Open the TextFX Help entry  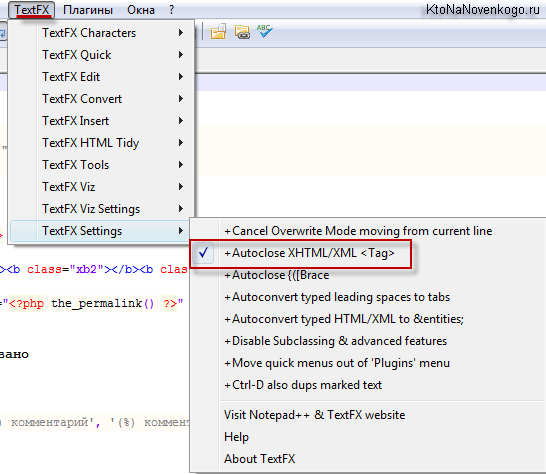click(x=368, y=437)
